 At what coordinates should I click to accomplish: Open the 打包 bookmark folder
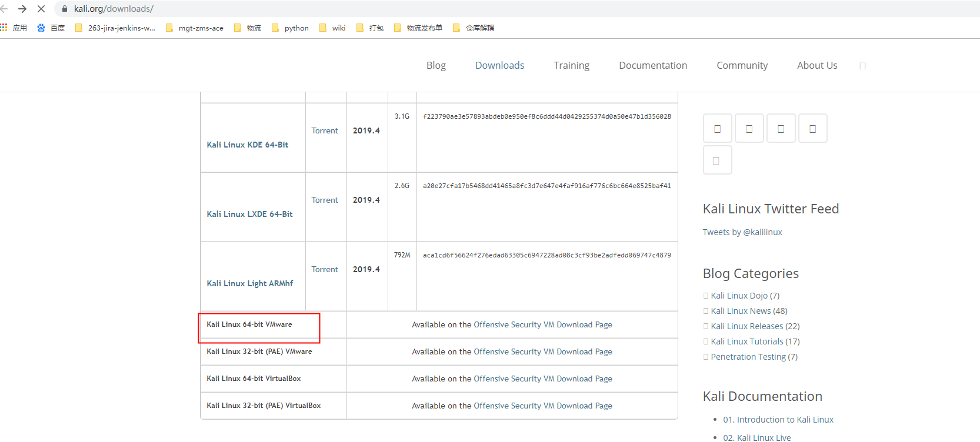point(370,28)
